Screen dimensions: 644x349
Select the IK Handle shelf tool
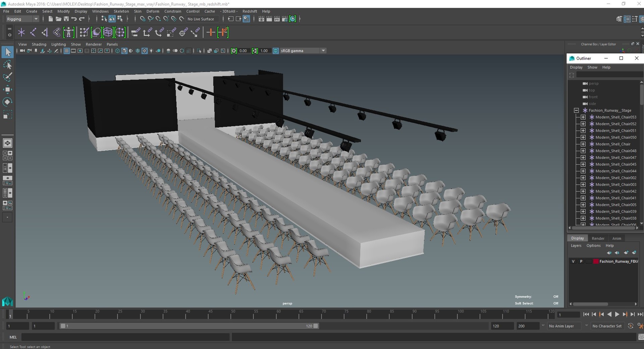point(45,33)
